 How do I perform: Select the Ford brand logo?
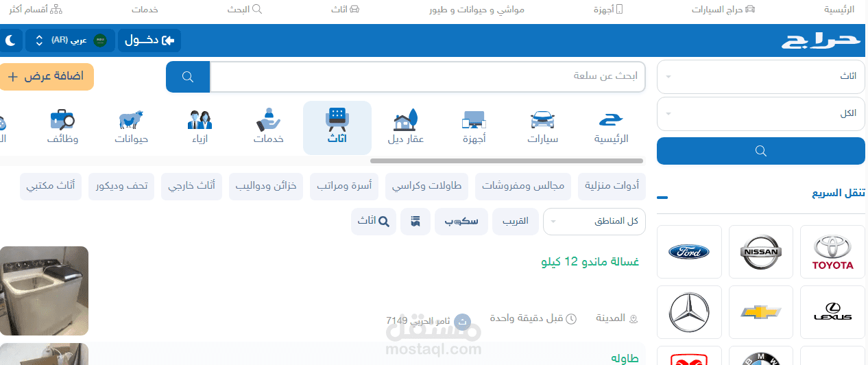pos(689,252)
